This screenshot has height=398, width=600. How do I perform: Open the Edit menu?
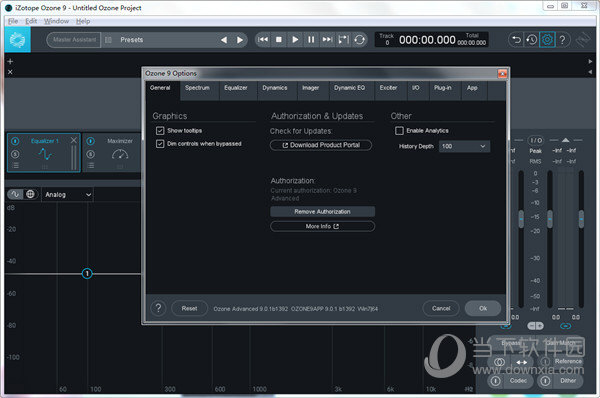31,21
